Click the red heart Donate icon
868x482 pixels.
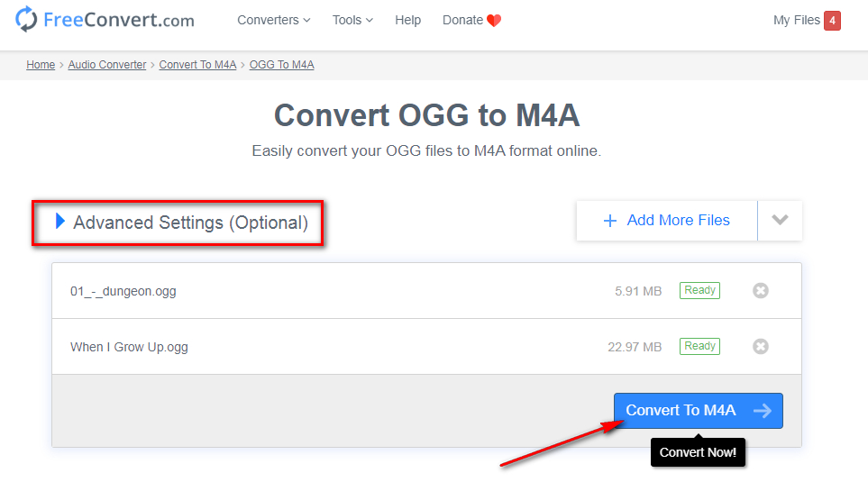494,21
